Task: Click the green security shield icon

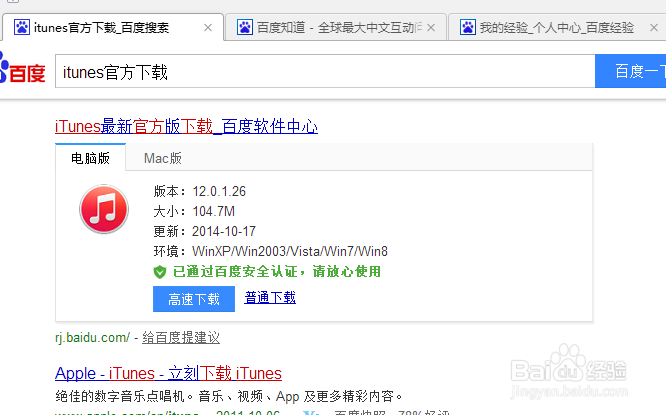Action: point(160,272)
